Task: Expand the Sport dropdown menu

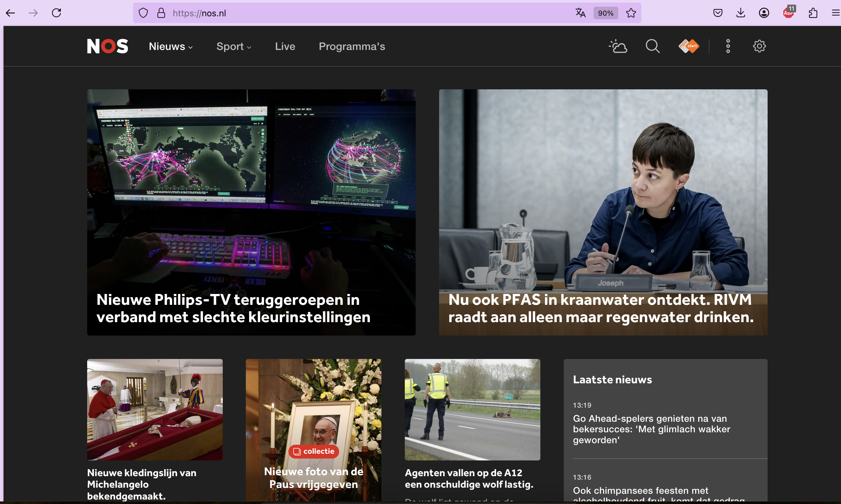Action: tap(234, 46)
